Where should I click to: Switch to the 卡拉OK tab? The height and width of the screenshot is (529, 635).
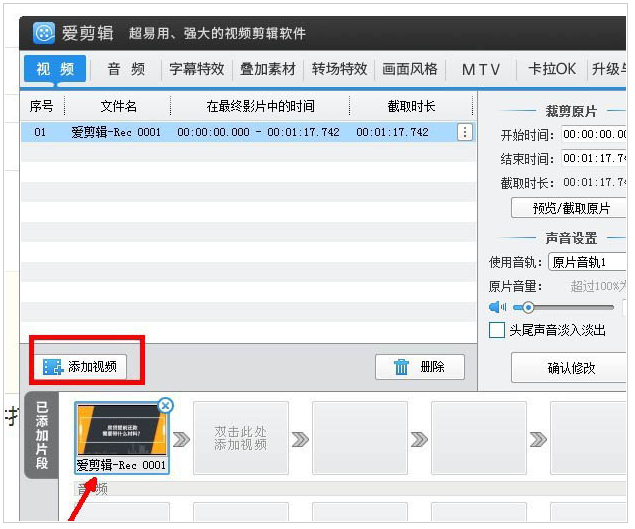click(552, 69)
